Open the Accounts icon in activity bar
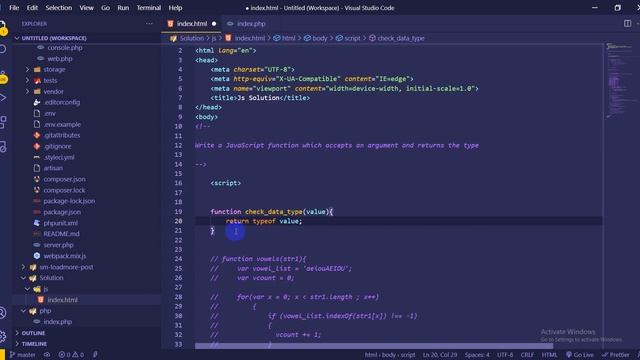The height and width of the screenshot is (360, 640). click(2, 313)
